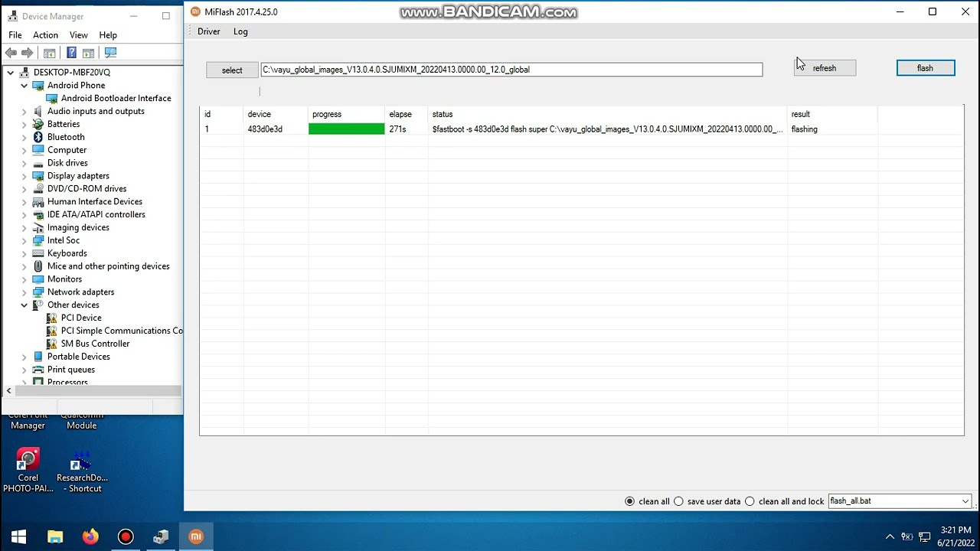Image resolution: width=980 pixels, height=551 pixels.
Task: Select the Monitors tree item
Action: [64, 279]
